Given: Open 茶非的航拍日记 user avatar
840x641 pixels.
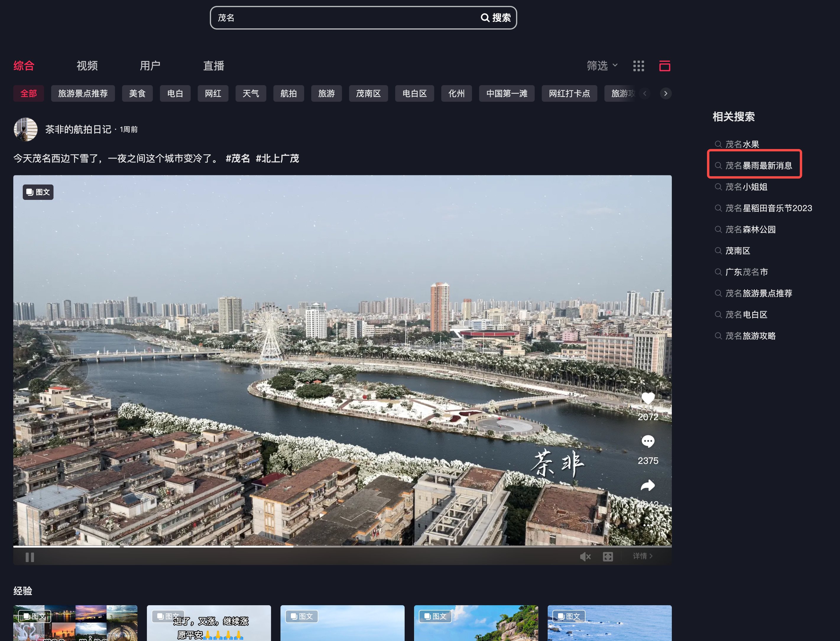Looking at the screenshot, I should click(25, 129).
